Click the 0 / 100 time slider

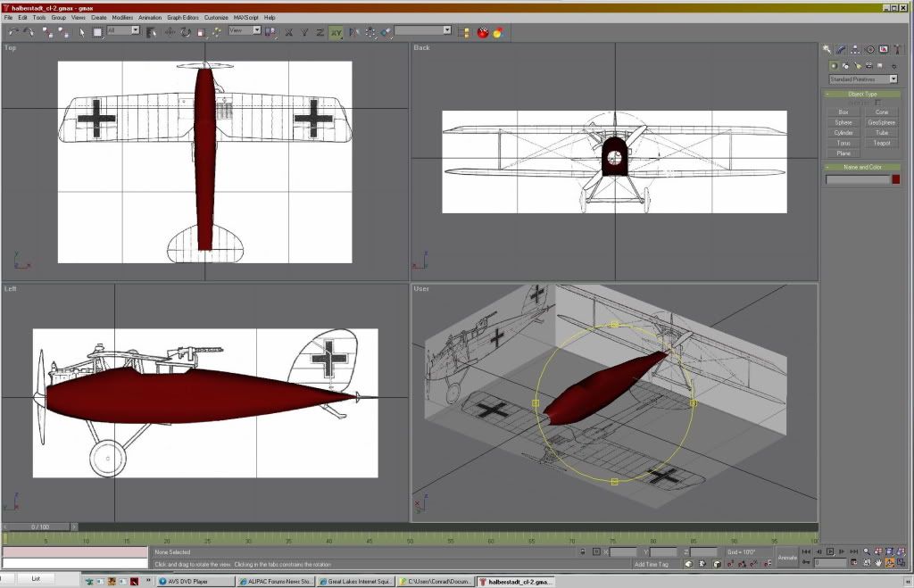pos(40,526)
